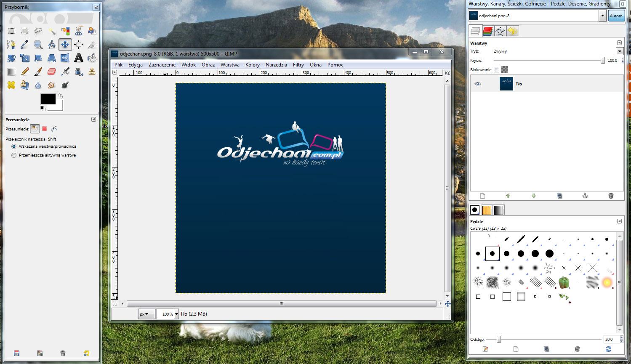Select the Foreground Select tool
631x364 pixels.
pyautogui.click(x=92, y=31)
